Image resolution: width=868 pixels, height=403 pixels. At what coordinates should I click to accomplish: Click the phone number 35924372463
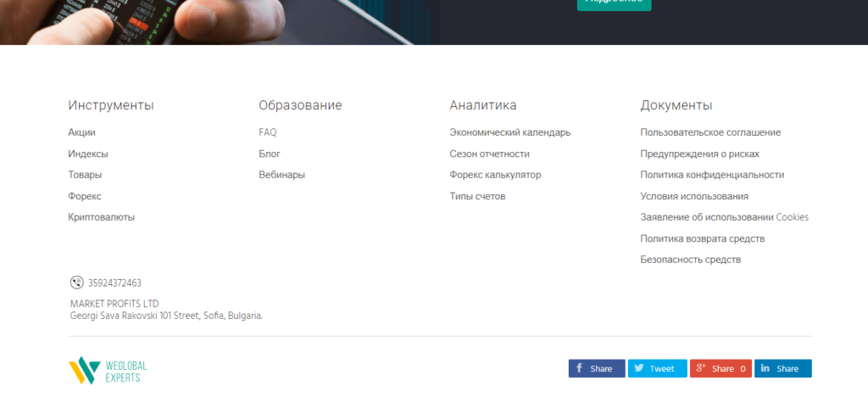pyautogui.click(x=114, y=283)
